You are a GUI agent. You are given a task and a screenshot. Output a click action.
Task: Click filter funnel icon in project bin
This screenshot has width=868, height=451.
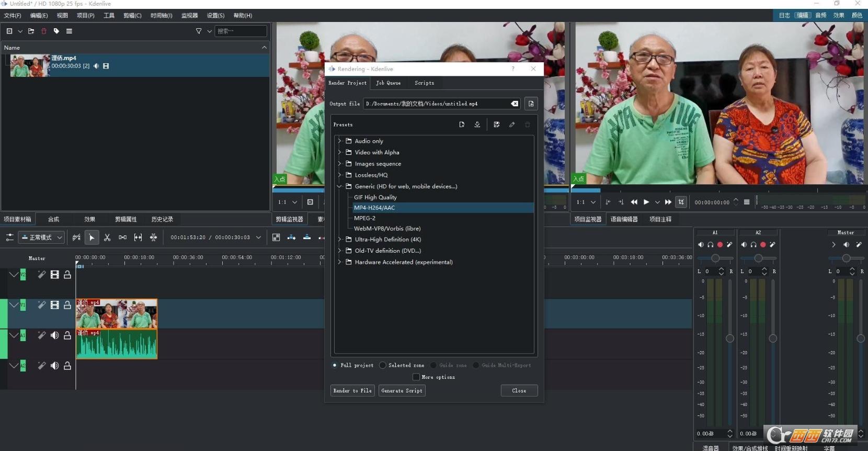pyautogui.click(x=199, y=31)
